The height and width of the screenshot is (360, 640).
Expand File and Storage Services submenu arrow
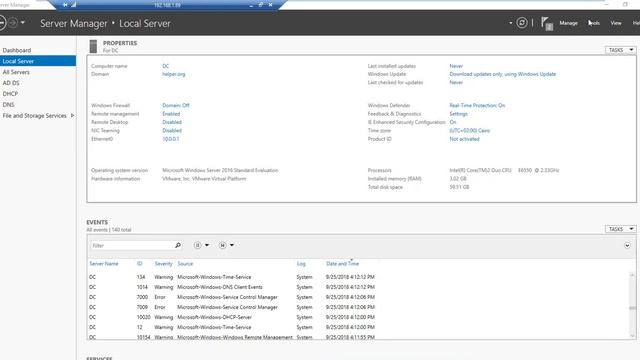coord(72,116)
